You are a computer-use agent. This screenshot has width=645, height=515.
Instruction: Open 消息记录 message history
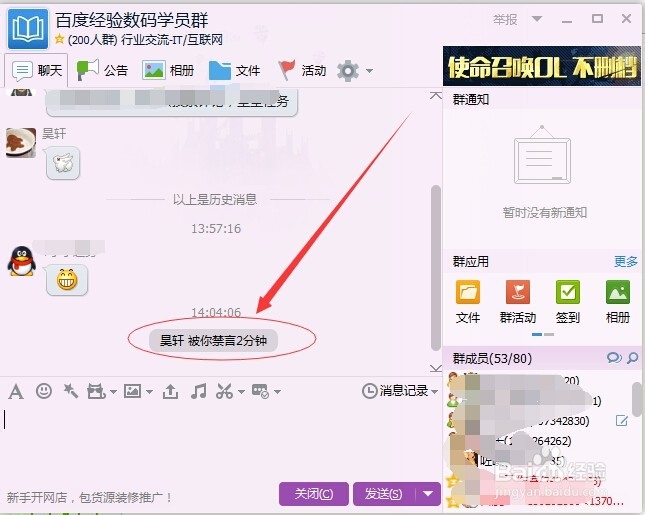point(396,391)
